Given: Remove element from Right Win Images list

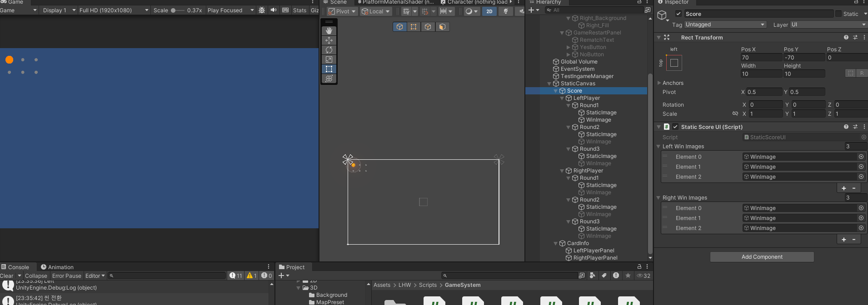Looking at the screenshot, I should [854, 240].
